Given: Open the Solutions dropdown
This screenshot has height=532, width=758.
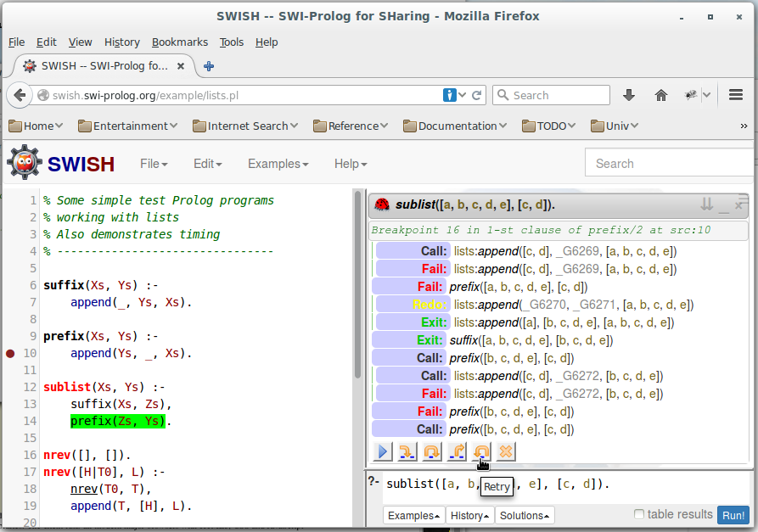Looking at the screenshot, I should [525, 515].
